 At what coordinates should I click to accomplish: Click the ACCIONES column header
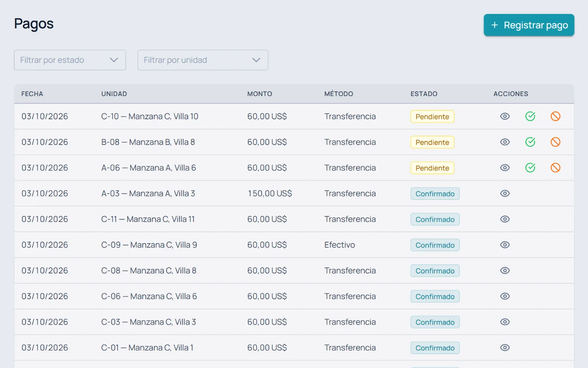point(510,94)
